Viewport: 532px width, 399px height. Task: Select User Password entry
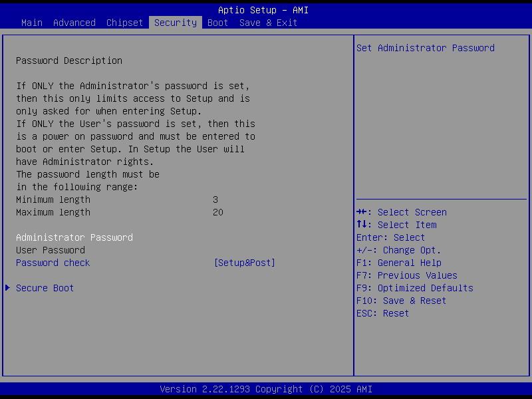coord(51,250)
